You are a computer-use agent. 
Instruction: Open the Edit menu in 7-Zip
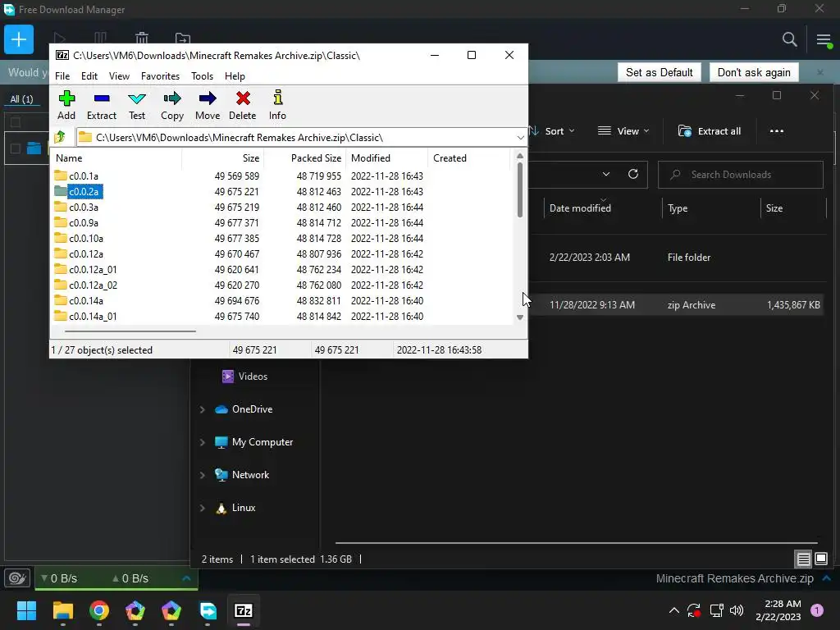tap(89, 76)
